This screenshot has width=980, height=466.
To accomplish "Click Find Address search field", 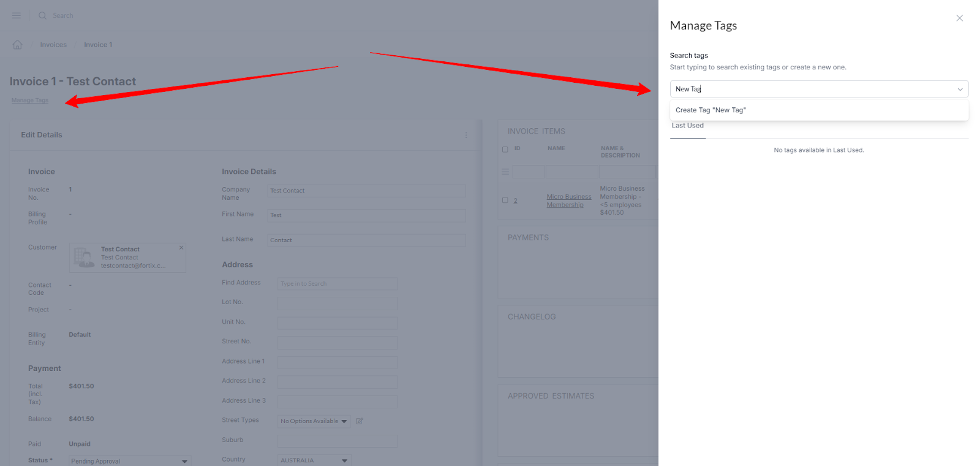I will pyautogui.click(x=337, y=284).
